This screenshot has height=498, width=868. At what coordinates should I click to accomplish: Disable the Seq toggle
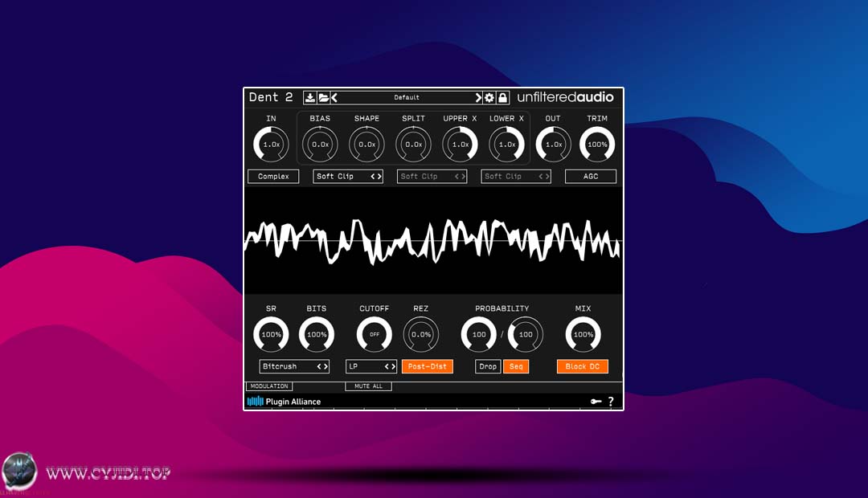[516, 366]
